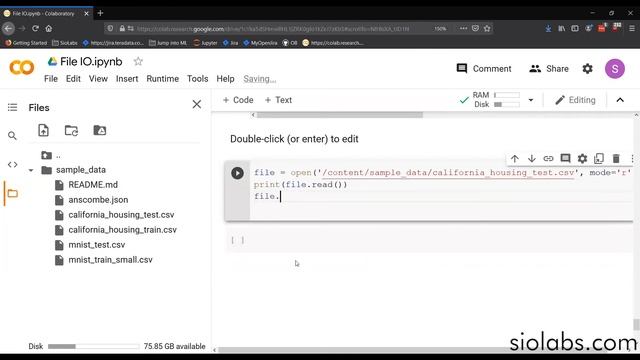This screenshot has height=360, width=640.
Task: Share the notebook
Action: tap(549, 69)
